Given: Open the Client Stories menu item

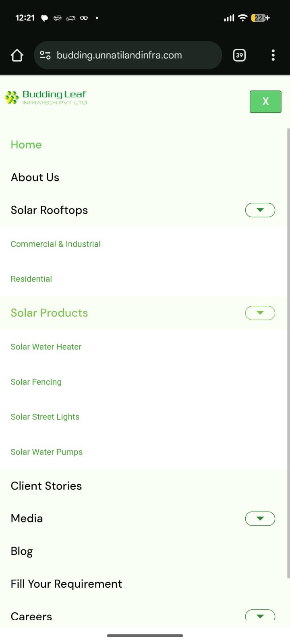Looking at the screenshot, I should pos(46,486).
